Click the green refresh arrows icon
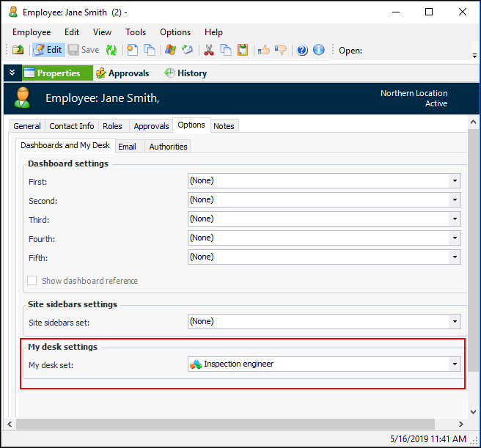Viewport: 481px width, 448px height. pos(111,50)
